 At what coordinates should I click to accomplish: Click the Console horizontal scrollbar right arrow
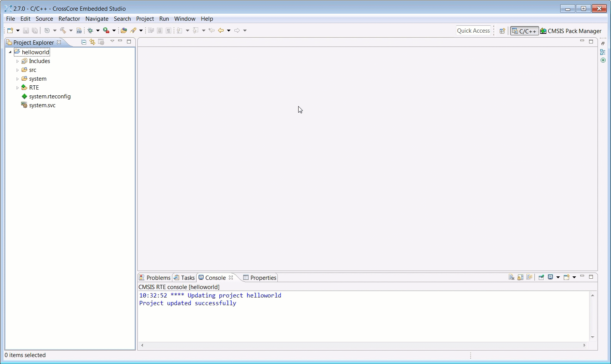click(x=584, y=345)
